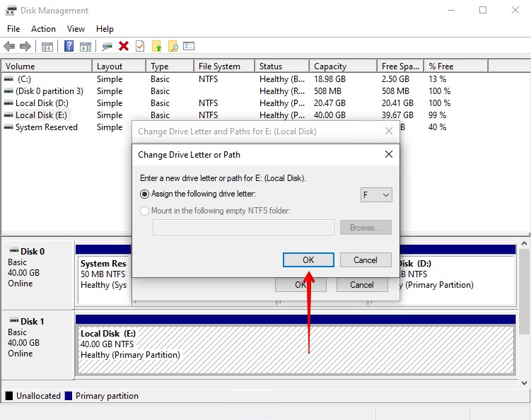
Task: Select 'Mount in the following empty NTFS folder'
Action: [x=145, y=211]
